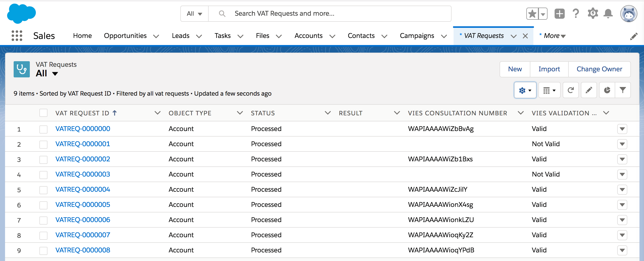
Task: Click the VAT Requests object icon
Action: (x=22, y=69)
